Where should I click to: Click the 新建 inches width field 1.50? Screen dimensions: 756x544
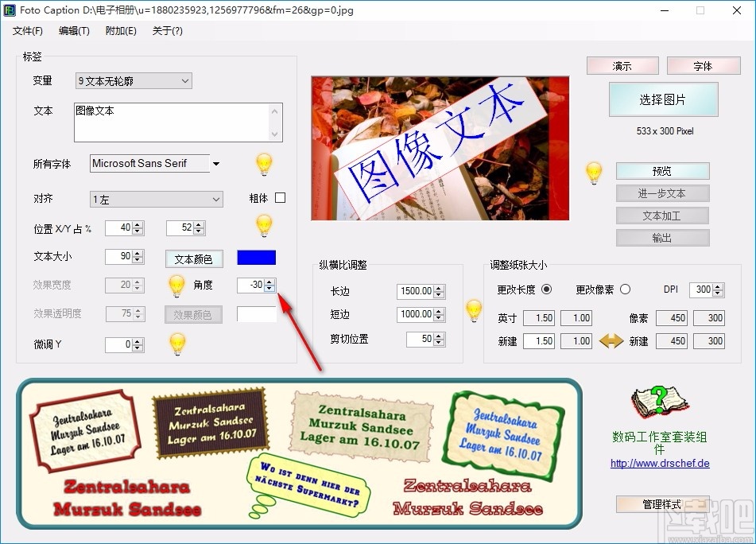click(538, 341)
